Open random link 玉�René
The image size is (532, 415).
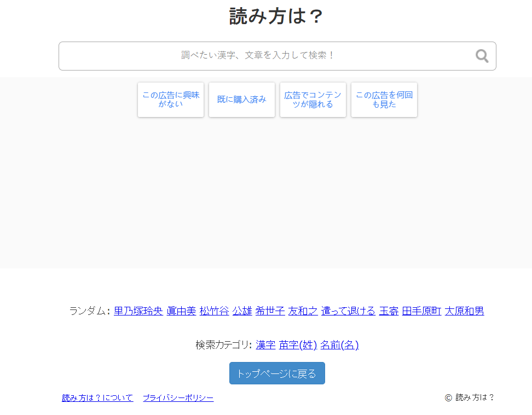[389, 311]
